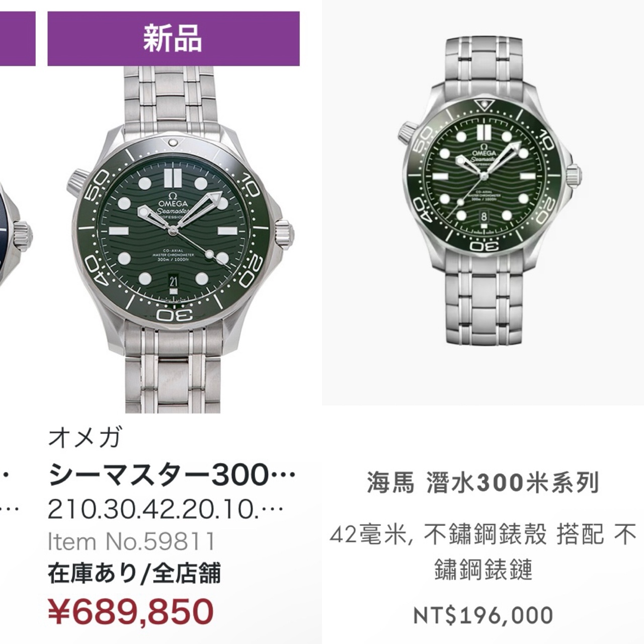644x644 pixels.
Task: Click the helium escape valve crown on left watch
Action: 78,180
